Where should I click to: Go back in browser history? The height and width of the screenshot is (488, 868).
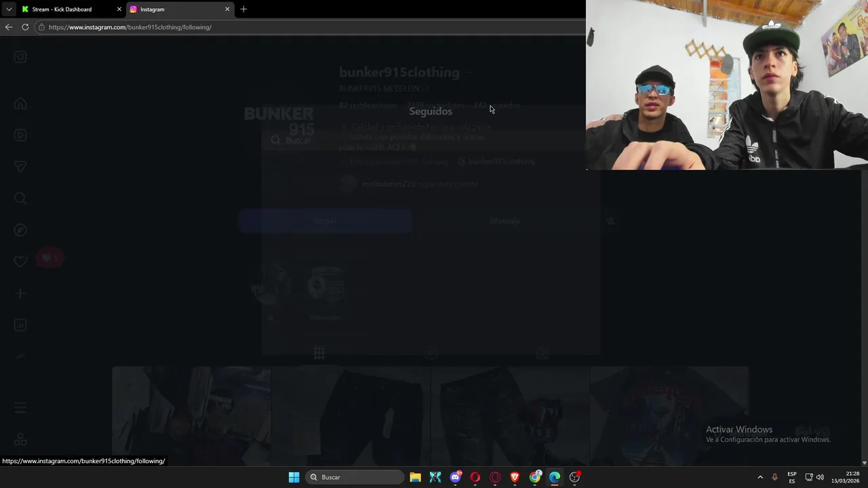[8, 27]
